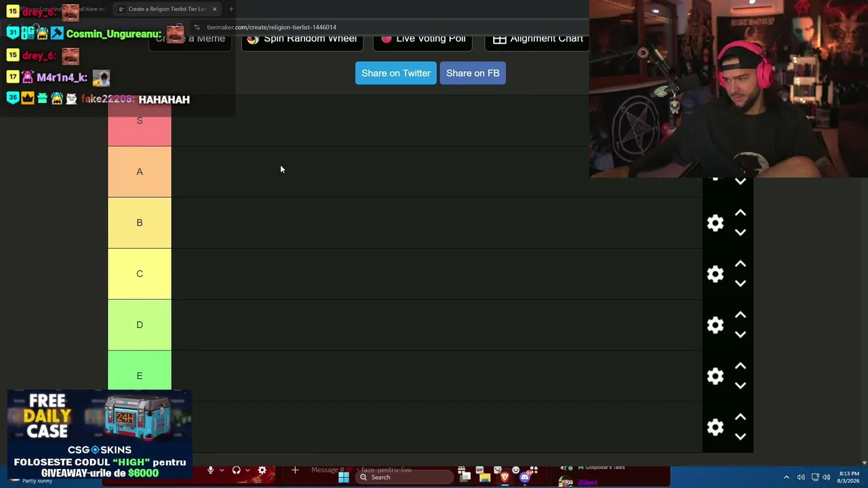Image resolution: width=868 pixels, height=488 pixels.
Task: Select the B tier label
Action: [140, 222]
